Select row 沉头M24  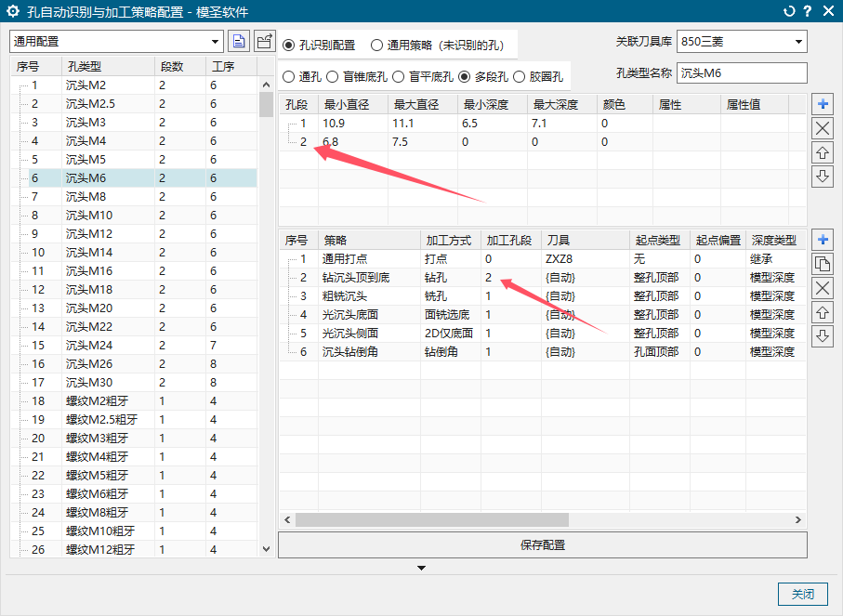click(x=134, y=345)
